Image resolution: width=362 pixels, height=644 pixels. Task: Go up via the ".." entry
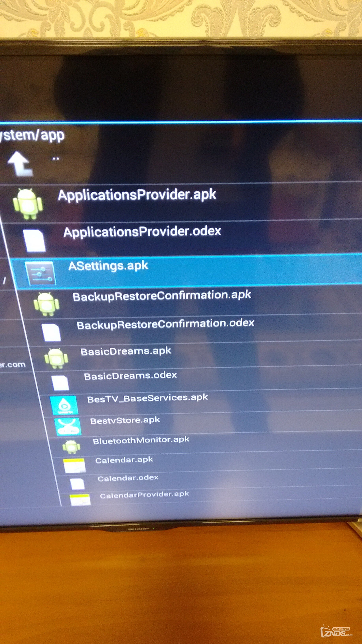click(x=56, y=159)
